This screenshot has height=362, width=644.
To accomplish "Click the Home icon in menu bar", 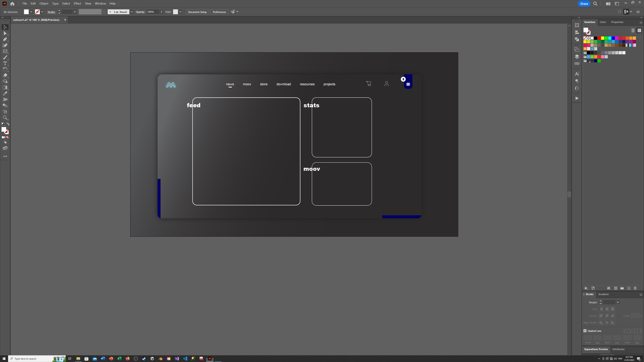I will tap(12, 4).
